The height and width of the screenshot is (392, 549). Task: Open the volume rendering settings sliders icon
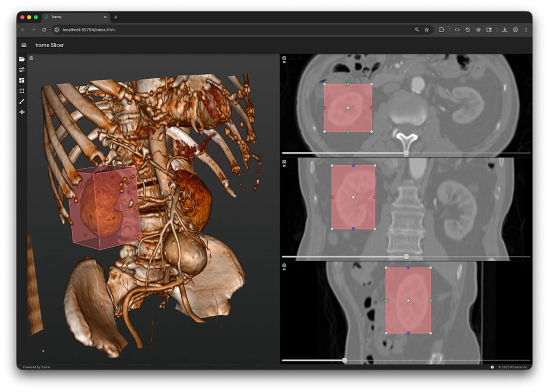click(21, 70)
